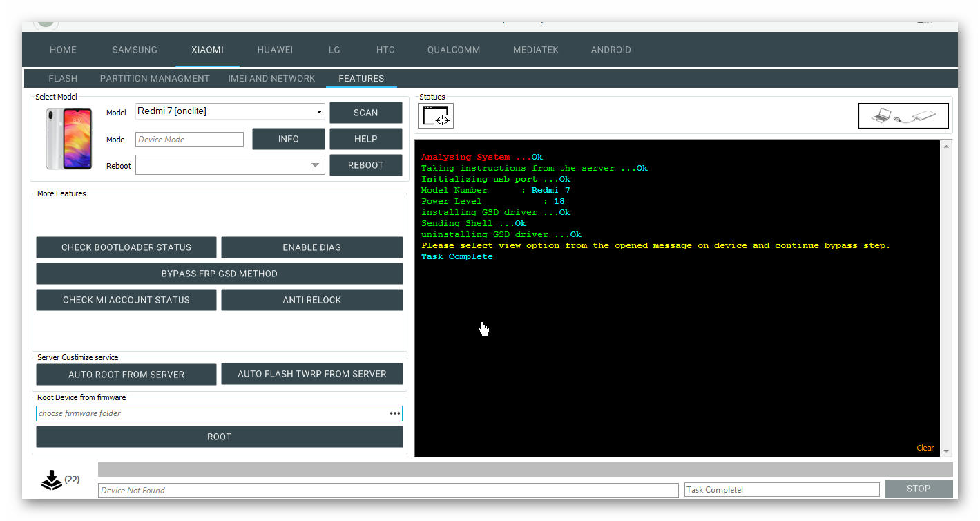980x521 pixels.
Task: Click 'uninstalling GSD driver ...Ok' log line
Action: click(501, 235)
